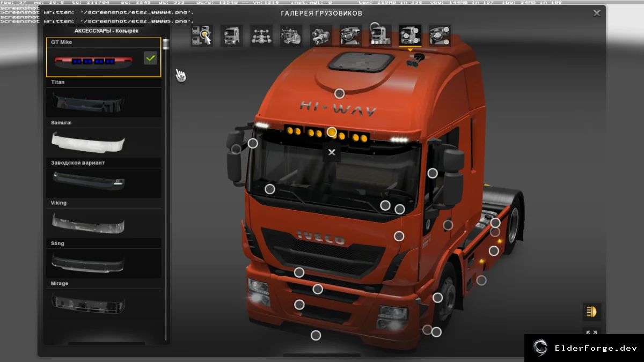The height and width of the screenshot is (362, 644).
Task: Choose the Titan sun visor
Action: pos(104,98)
